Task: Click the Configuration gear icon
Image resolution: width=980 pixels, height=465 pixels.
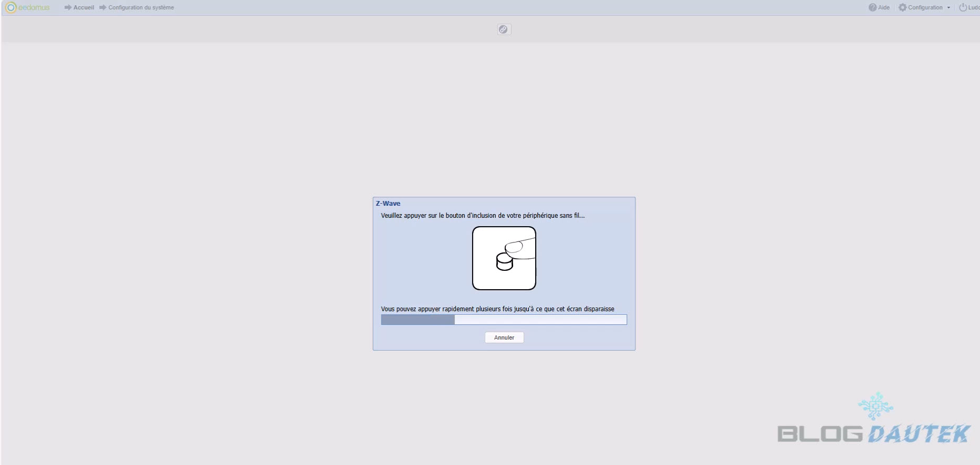Action: coord(903,7)
